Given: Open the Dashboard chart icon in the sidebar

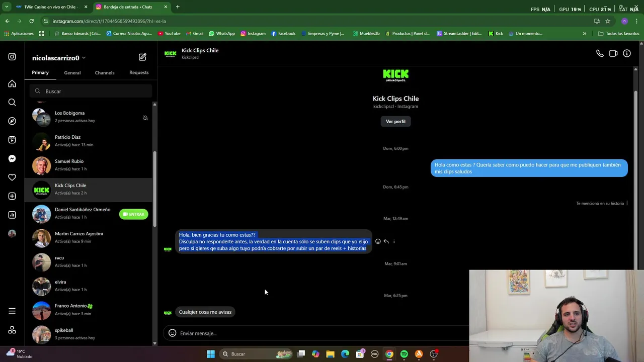Looking at the screenshot, I should (x=12, y=215).
